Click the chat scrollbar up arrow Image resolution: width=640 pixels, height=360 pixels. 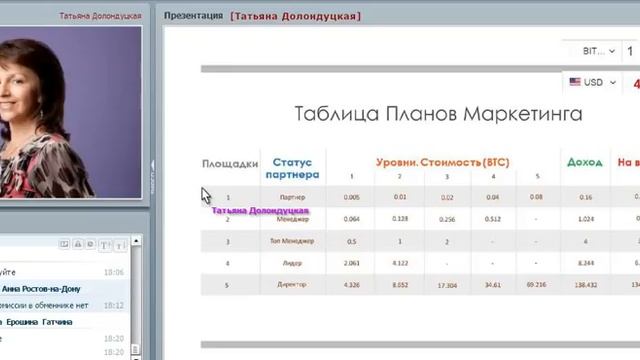click(x=136, y=241)
